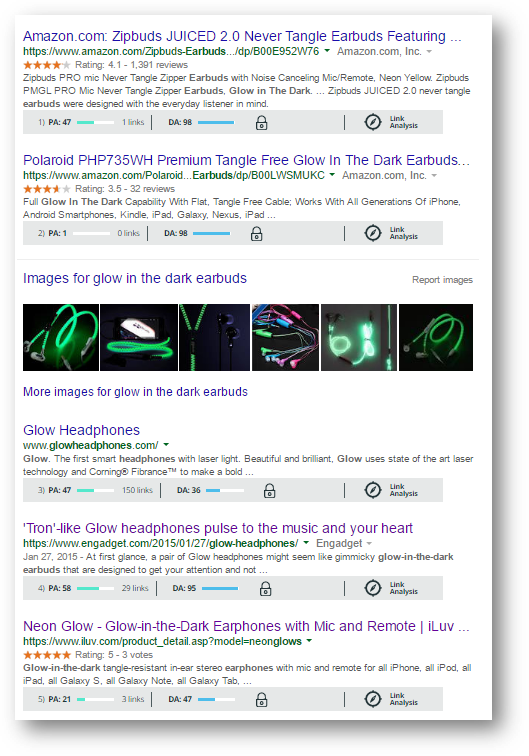Open thumbnail with black zipper earbuds
This screenshot has width=529, height=756.
[215, 338]
